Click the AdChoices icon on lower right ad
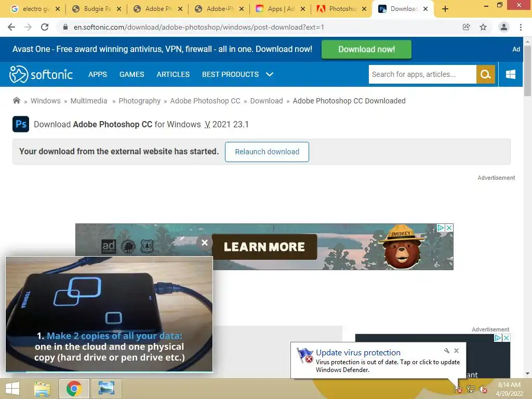The height and width of the screenshot is (399, 532). [x=498, y=338]
